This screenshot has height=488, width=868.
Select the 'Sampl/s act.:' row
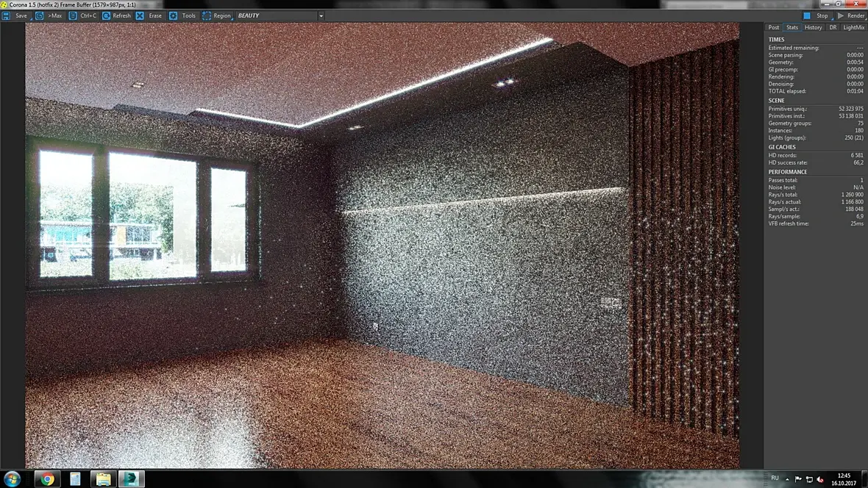(816, 209)
